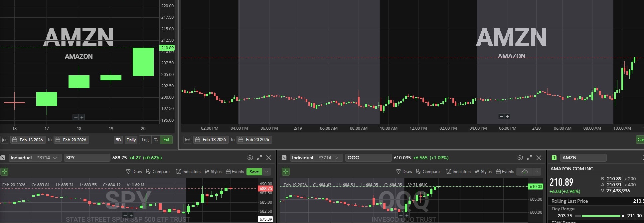Expand arrow next to QQQ cloud button
Screen dimensions: 644x223
pos(537,172)
